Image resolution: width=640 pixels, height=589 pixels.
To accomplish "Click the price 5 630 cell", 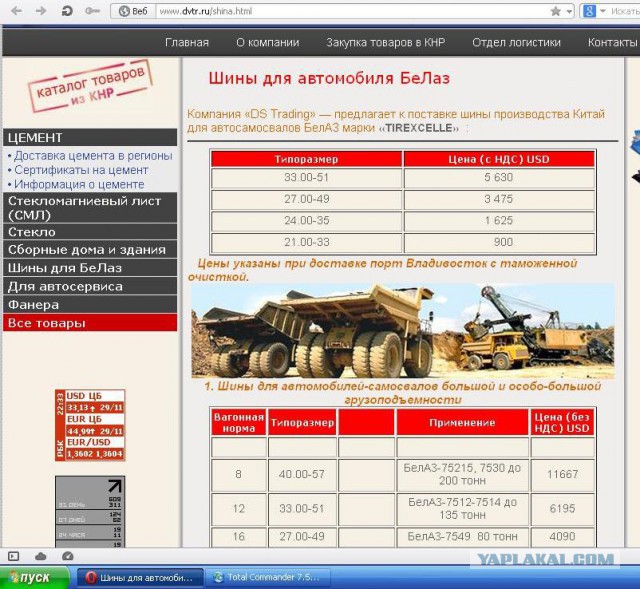I will coord(499,178).
